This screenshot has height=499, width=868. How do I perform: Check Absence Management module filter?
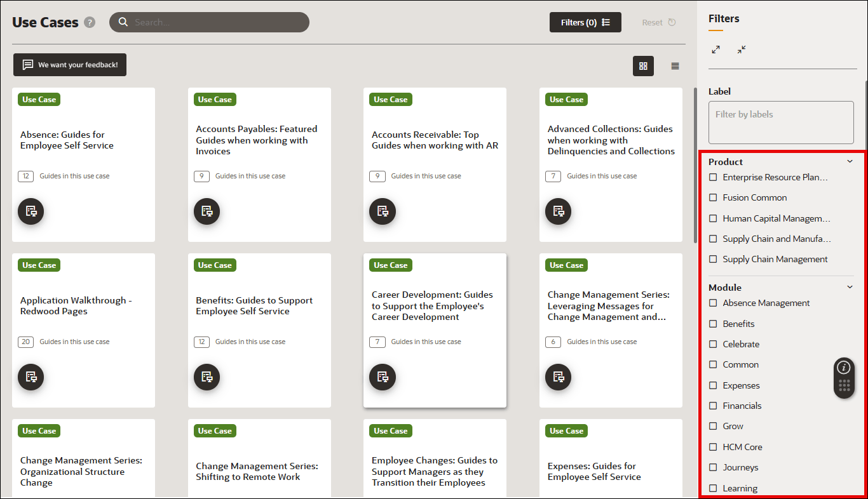tap(713, 303)
